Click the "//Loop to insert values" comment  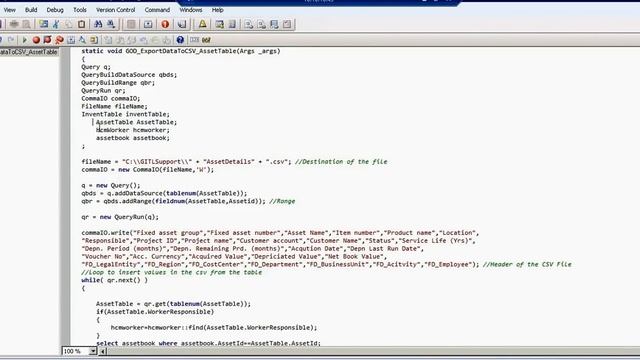[x=171, y=272]
